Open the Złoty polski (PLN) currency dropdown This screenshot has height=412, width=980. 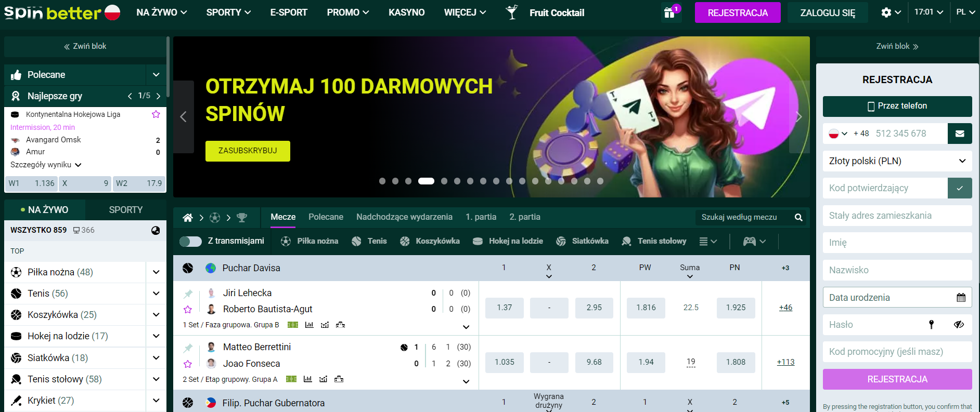coord(897,161)
